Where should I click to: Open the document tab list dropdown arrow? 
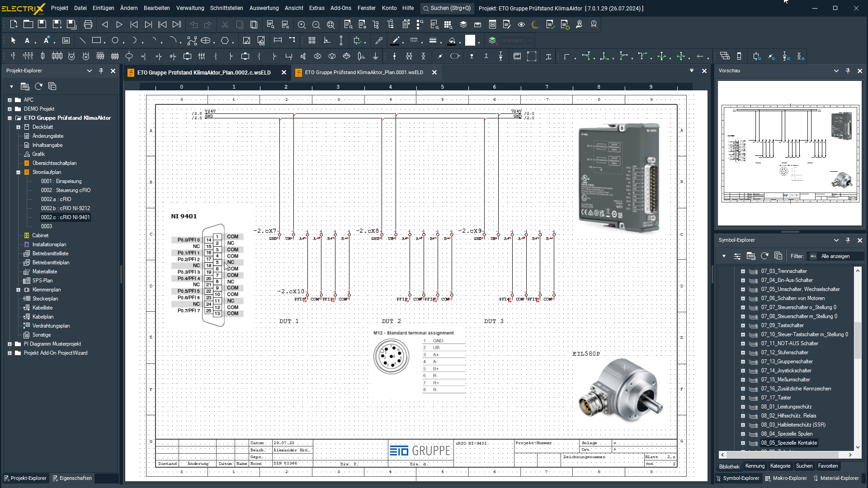coord(692,70)
